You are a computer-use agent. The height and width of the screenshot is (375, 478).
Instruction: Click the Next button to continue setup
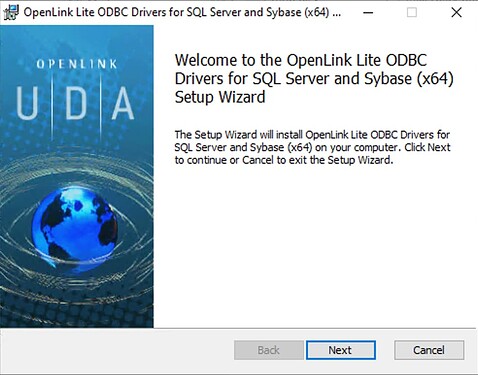click(341, 350)
